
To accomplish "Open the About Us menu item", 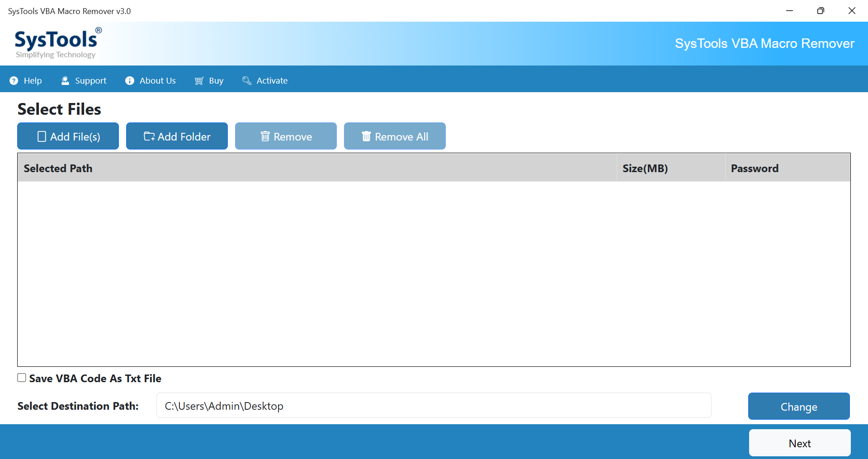I will click(151, 81).
